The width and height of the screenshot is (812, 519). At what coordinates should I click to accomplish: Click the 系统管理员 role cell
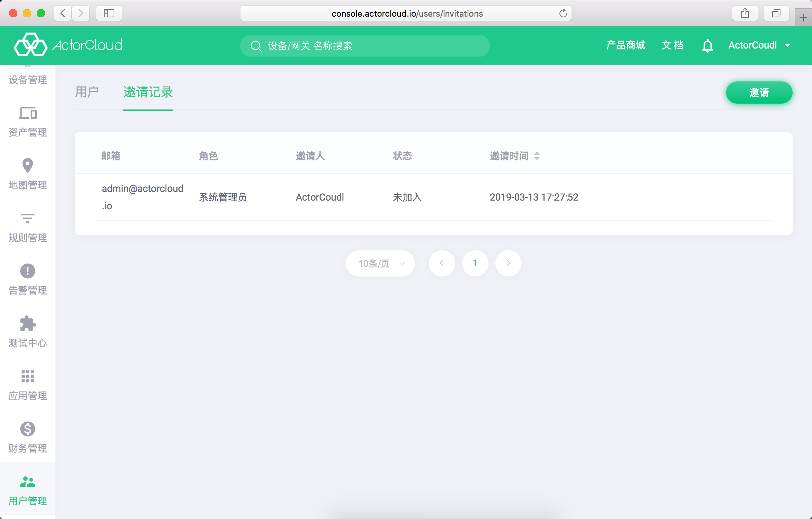pos(223,197)
